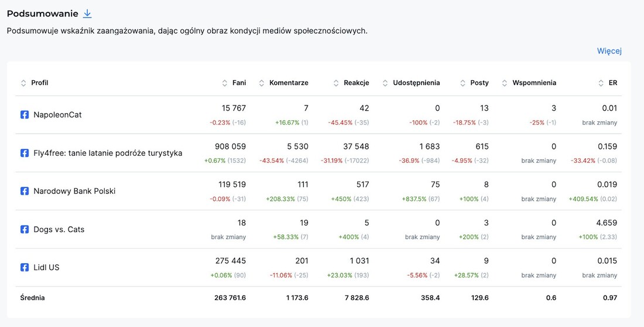Click the Podsumowanie heading
This screenshot has width=644, height=327.
[x=42, y=13]
